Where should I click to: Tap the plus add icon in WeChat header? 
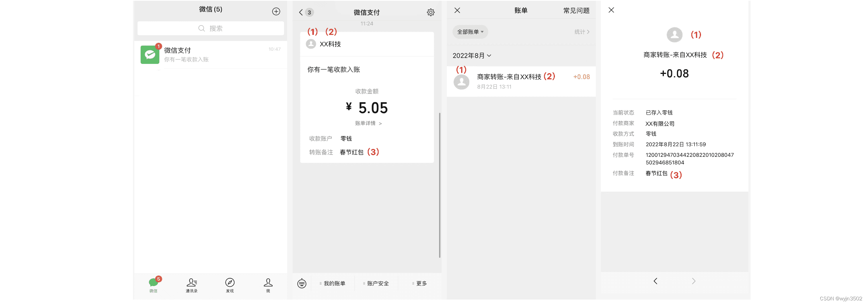point(276,11)
